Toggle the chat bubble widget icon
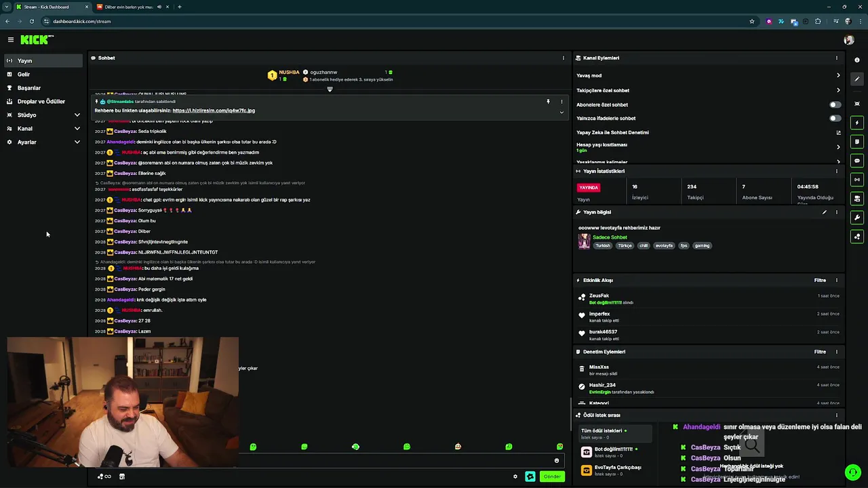Viewport: 868px width, 488px height. (x=857, y=161)
